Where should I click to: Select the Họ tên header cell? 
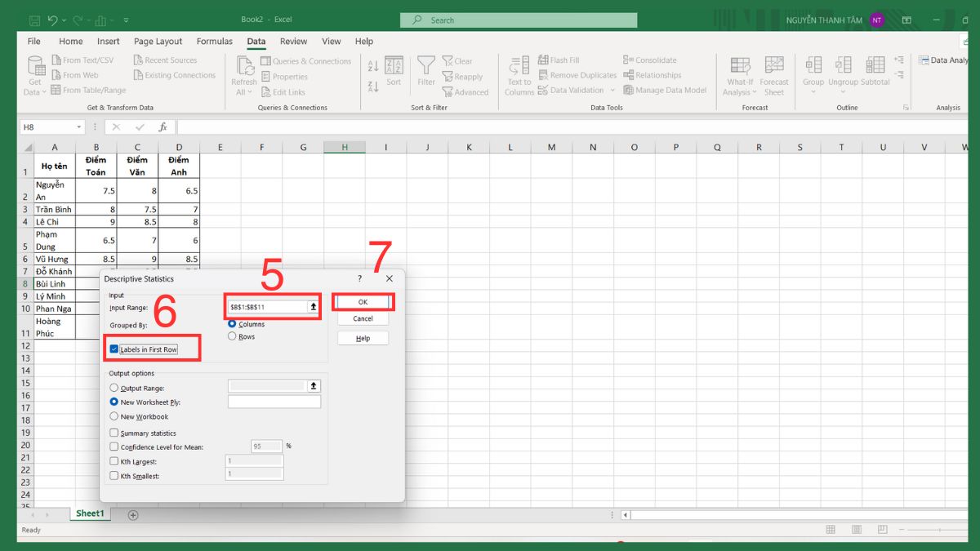tap(55, 166)
